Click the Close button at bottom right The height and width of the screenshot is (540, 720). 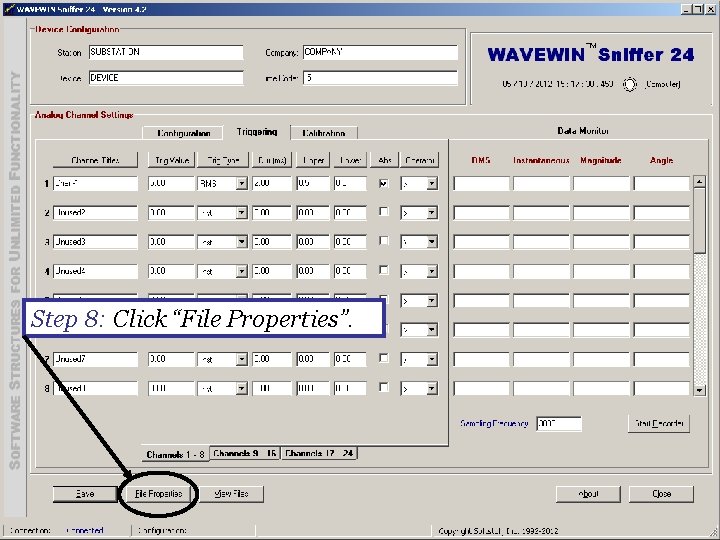click(661, 494)
